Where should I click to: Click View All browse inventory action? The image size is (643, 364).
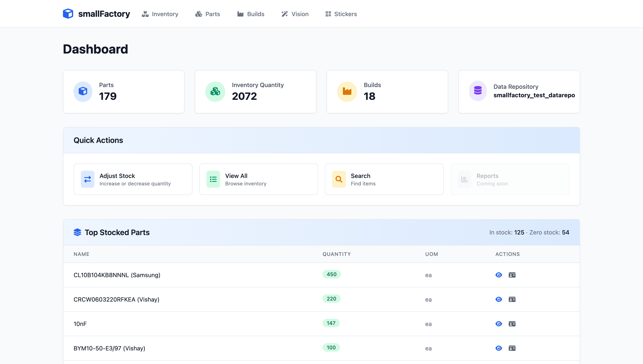click(259, 179)
